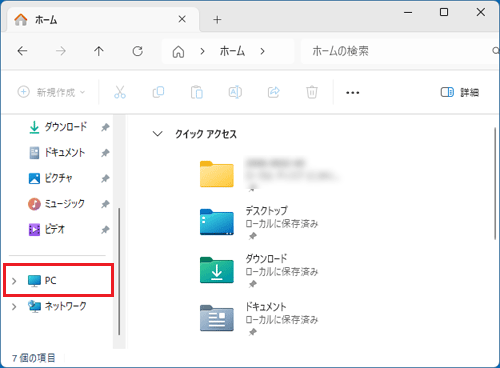500x368 pixels.
Task: Select the ドキュメント folder icon in list
Action: (217, 318)
